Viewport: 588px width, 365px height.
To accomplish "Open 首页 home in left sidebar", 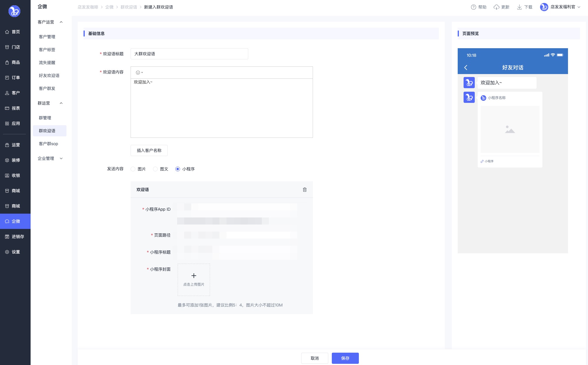I will pyautogui.click(x=15, y=32).
